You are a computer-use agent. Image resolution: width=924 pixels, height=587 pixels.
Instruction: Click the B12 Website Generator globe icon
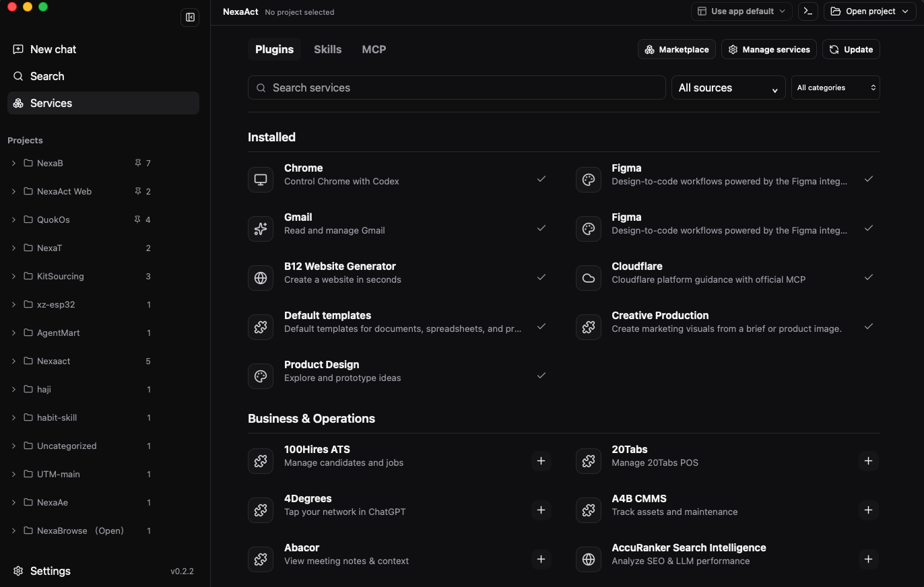pos(261,278)
